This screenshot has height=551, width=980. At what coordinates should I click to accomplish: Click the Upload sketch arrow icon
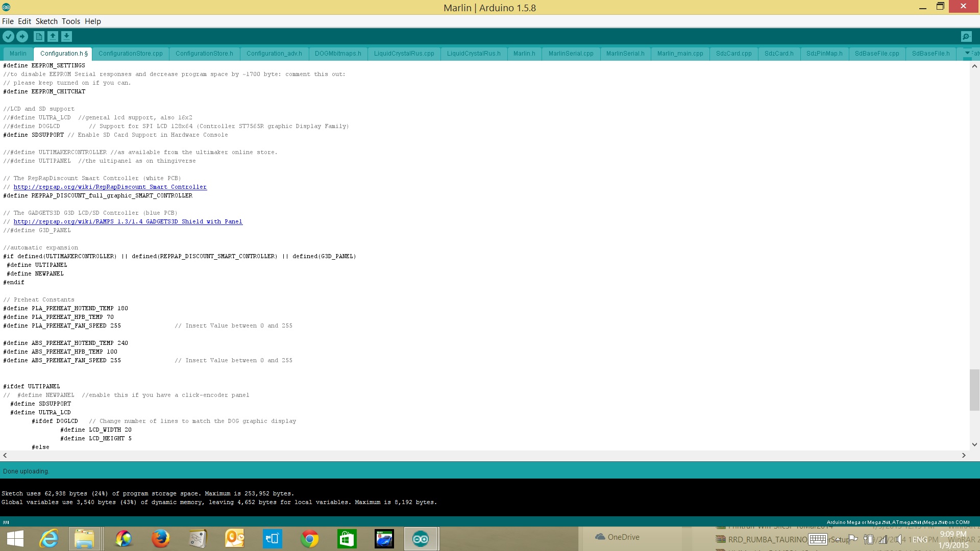(x=22, y=36)
